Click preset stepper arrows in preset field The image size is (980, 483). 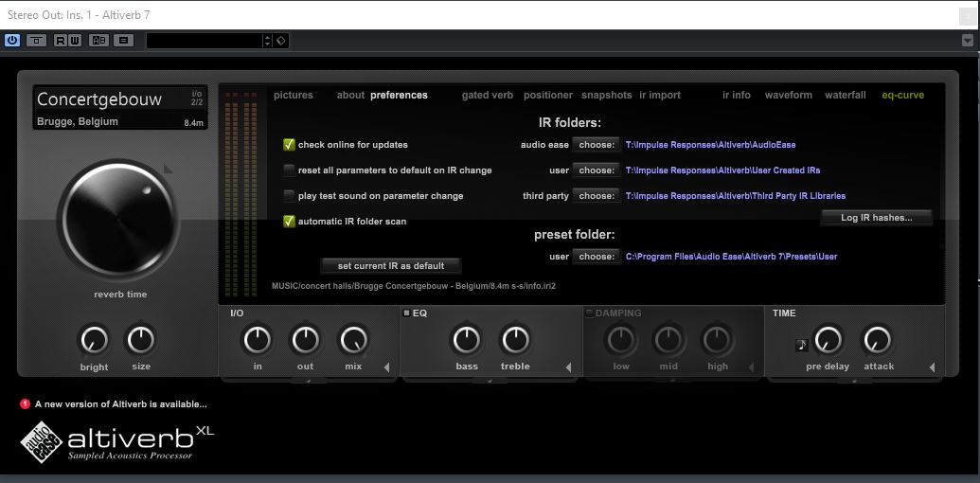tap(268, 41)
